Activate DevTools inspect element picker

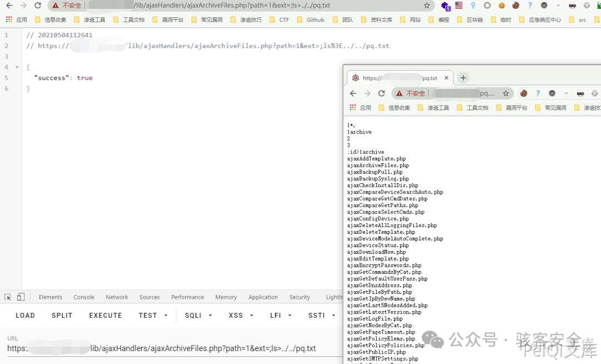point(8,297)
